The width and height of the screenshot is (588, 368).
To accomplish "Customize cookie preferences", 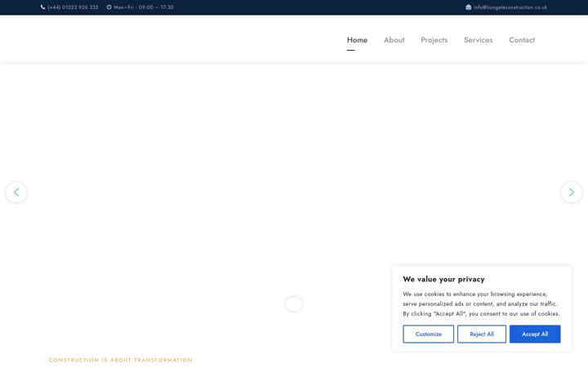I will tap(428, 334).
